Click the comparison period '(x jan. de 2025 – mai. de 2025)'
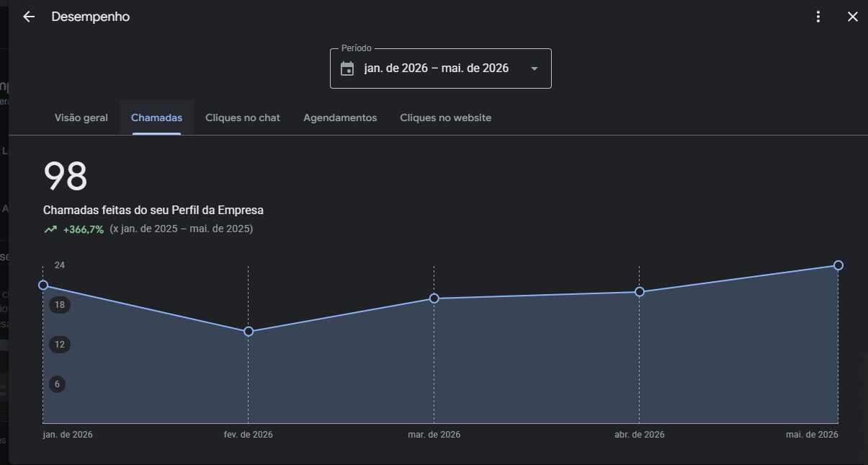This screenshot has width=868, height=465. point(182,229)
